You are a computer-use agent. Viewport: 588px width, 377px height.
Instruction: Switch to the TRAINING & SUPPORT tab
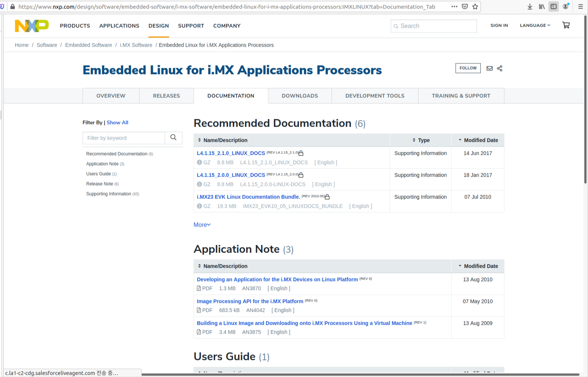[461, 96]
